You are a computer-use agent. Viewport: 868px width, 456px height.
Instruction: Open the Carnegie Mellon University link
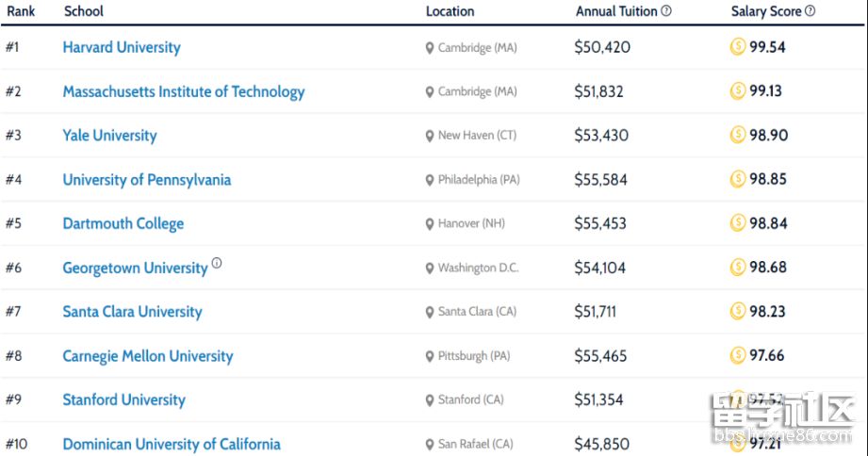coord(148,356)
